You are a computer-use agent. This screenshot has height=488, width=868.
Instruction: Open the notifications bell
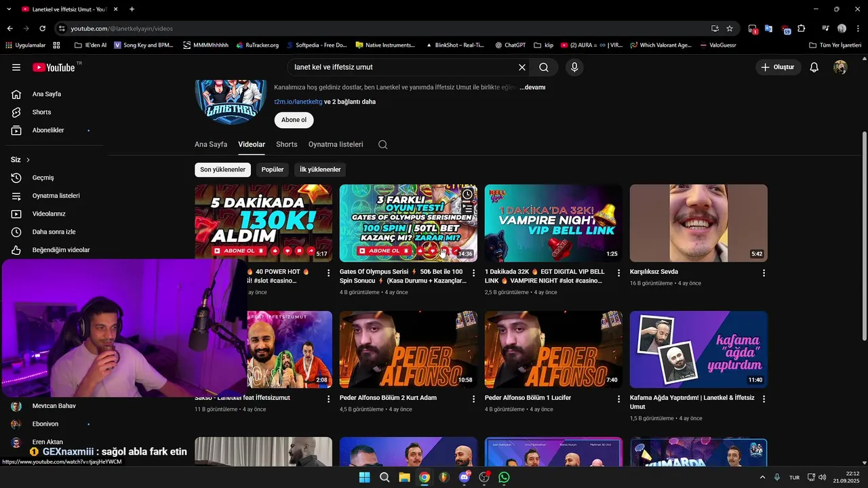(x=814, y=67)
